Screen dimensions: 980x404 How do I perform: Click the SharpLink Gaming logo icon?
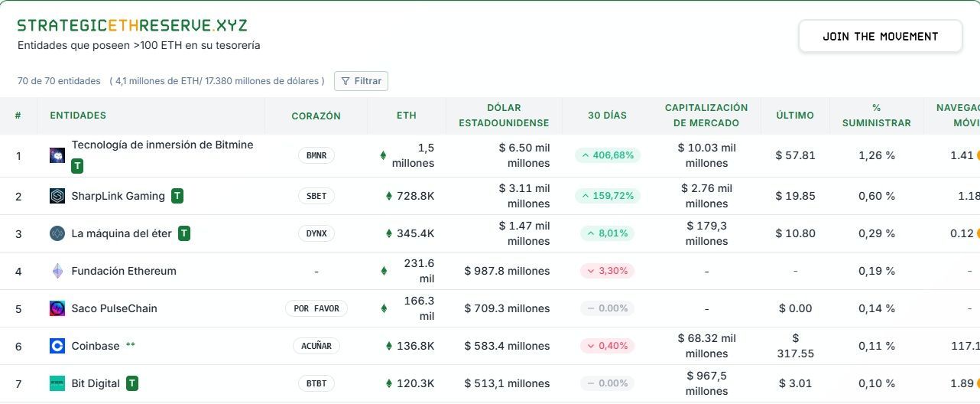57,196
